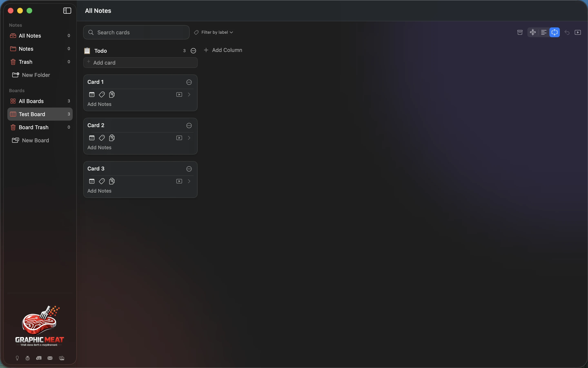Screen dimensions: 588x368
Task: Select Test Board in the sidebar
Action: [40, 114]
